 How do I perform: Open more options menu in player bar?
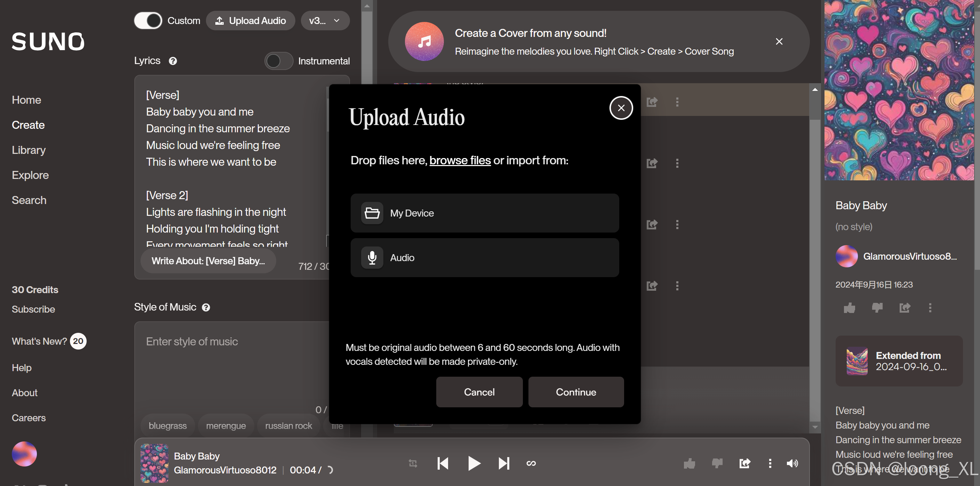(770, 463)
